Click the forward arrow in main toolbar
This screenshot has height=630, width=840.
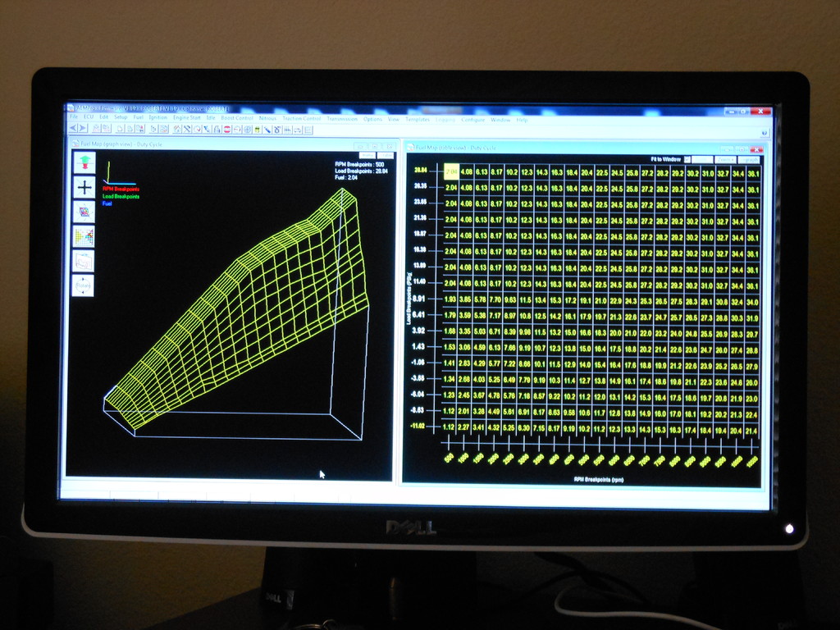(82, 129)
